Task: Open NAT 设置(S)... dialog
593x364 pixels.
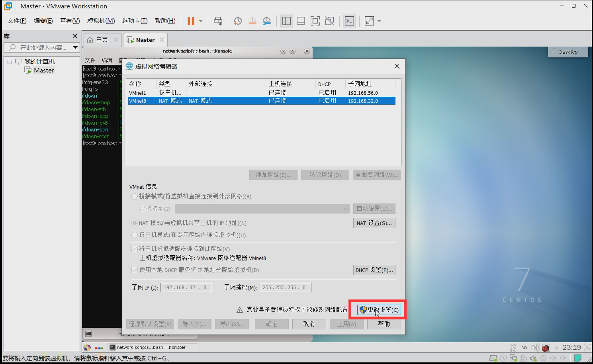Action: (374, 223)
